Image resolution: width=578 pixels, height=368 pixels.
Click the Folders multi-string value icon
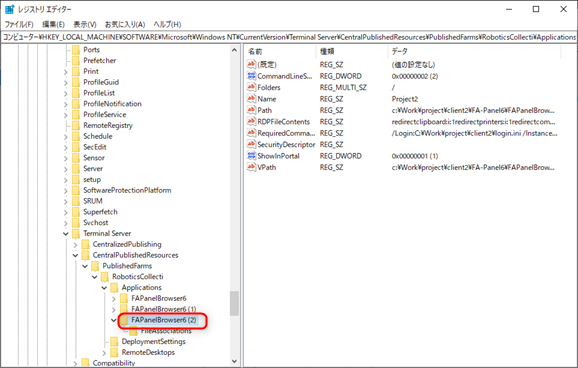coord(251,87)
